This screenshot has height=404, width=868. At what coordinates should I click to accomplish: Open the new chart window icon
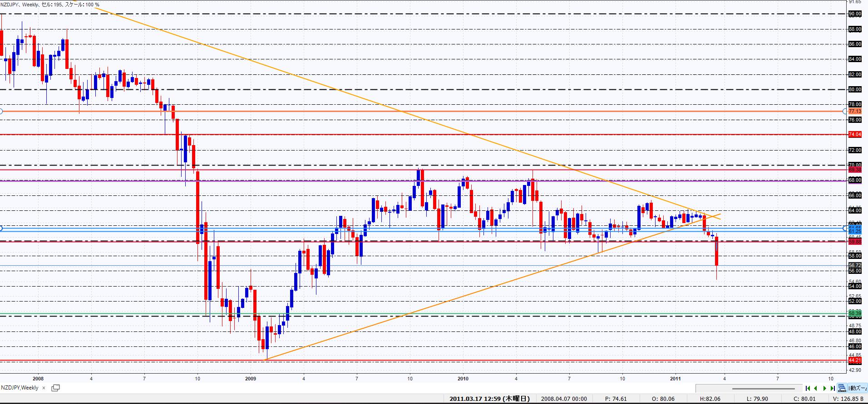pyautogui.click(x=56, y=388)
